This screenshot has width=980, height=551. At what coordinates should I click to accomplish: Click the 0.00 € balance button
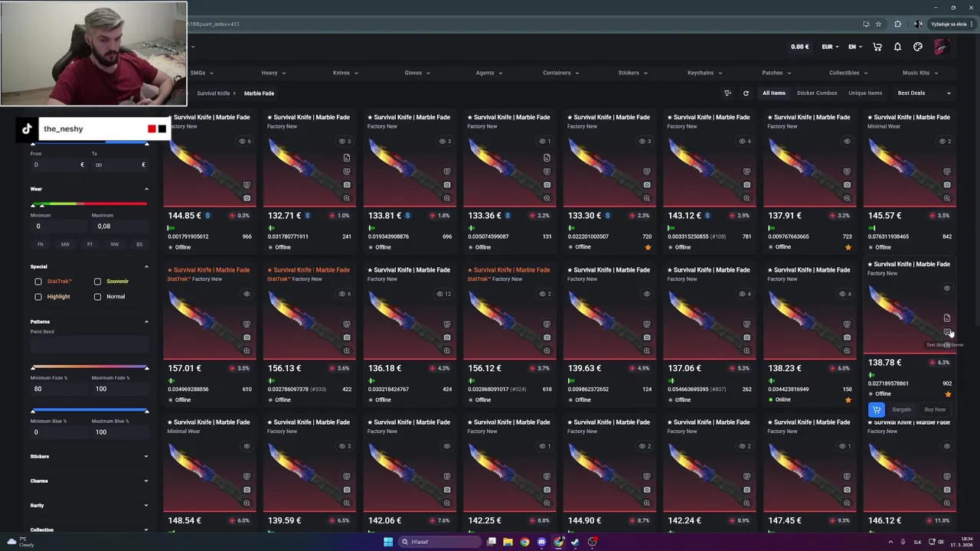tap(799, 47)
